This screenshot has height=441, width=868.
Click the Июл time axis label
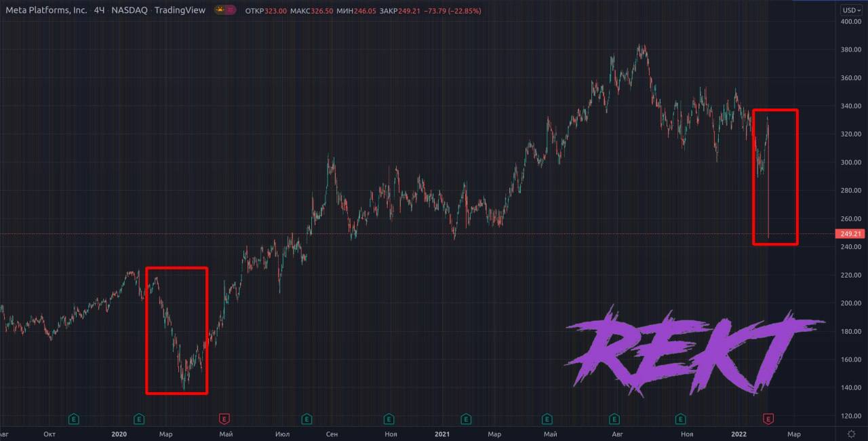[283, 434]
